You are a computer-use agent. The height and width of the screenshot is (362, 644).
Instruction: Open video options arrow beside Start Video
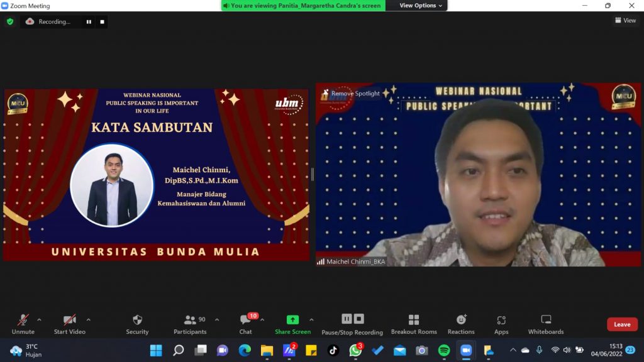pos(88,320)
